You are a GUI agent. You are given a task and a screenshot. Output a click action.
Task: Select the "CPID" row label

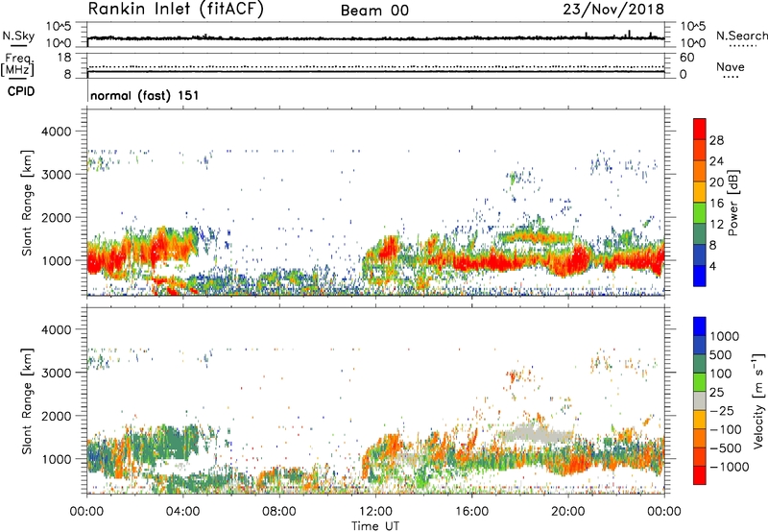pos(21,91)
